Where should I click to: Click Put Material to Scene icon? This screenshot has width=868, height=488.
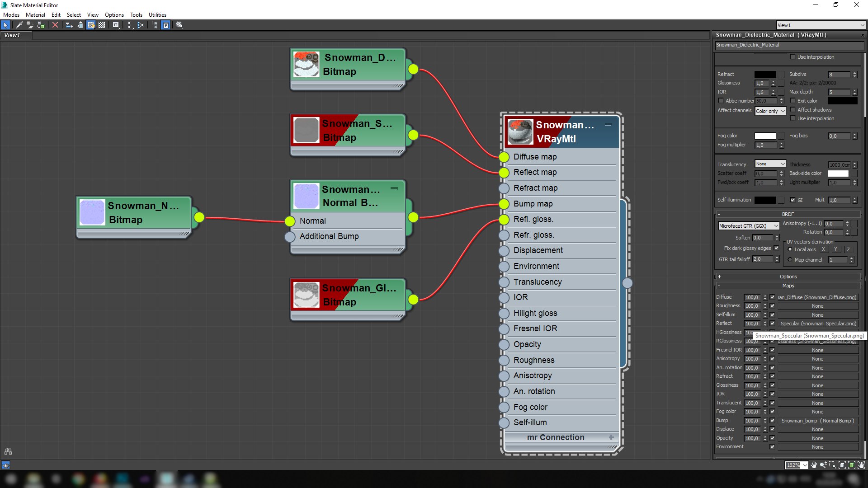(30, 25)
